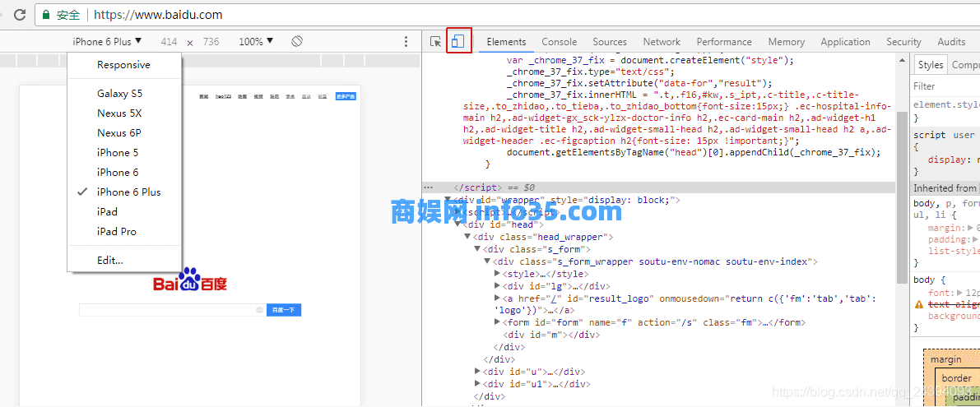Expand the form id="form" node
The height and width of the screenshot is (407, 980).
click(x=497, y=323)
